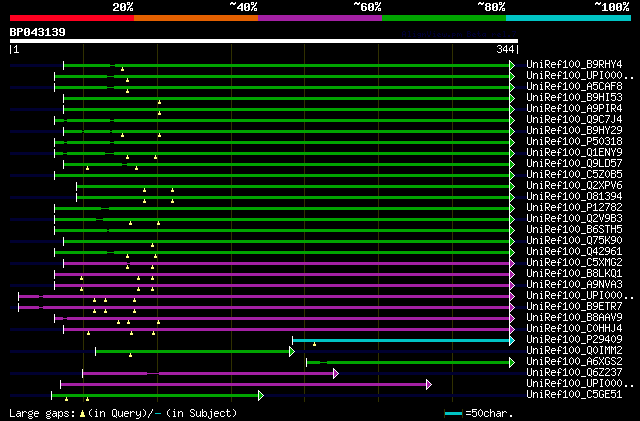Click the green arrowhead ending the C5GE51 alignment
640x421 pixels.
click(261, 395)
